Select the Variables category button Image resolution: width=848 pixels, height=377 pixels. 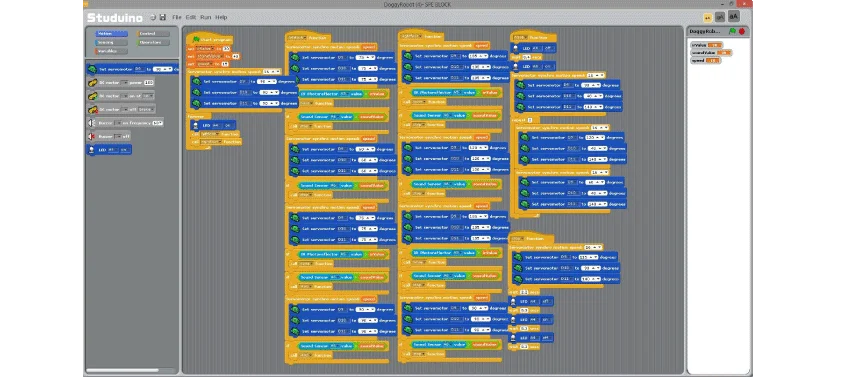111,51
